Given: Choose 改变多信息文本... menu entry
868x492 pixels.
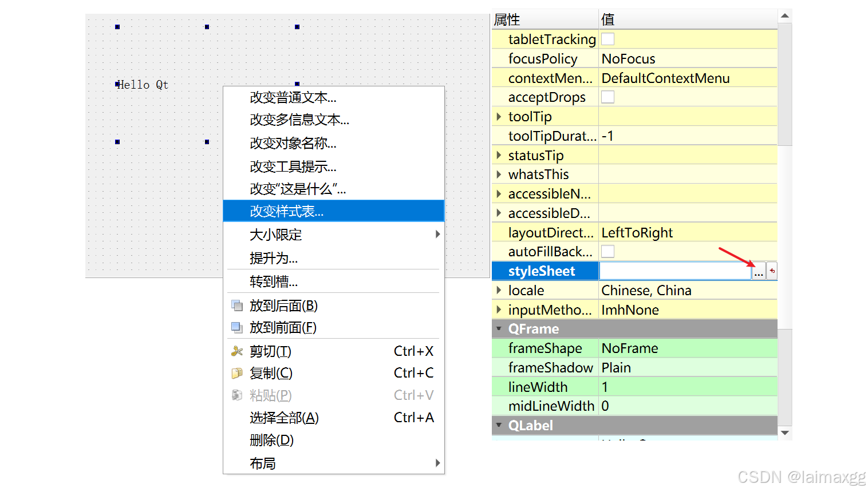Looking at the screenshot, I should pyautogui.click(x=334, y=120).
